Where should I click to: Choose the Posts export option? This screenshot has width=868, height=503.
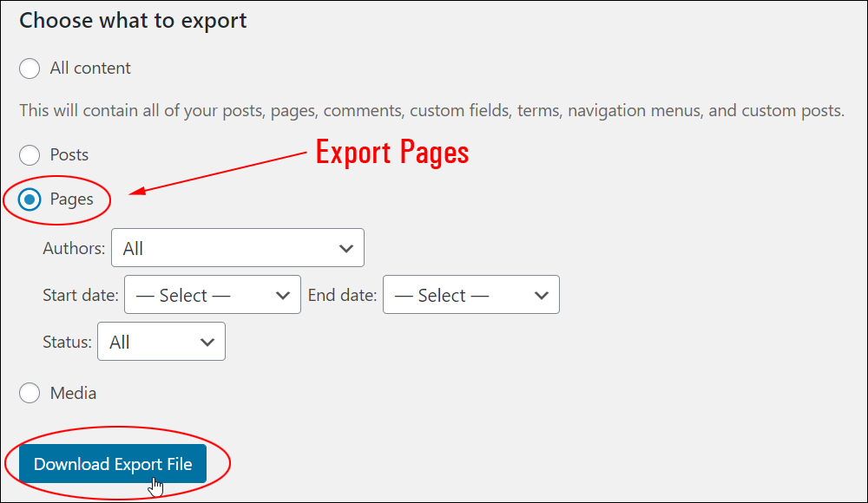click(30, 155)
